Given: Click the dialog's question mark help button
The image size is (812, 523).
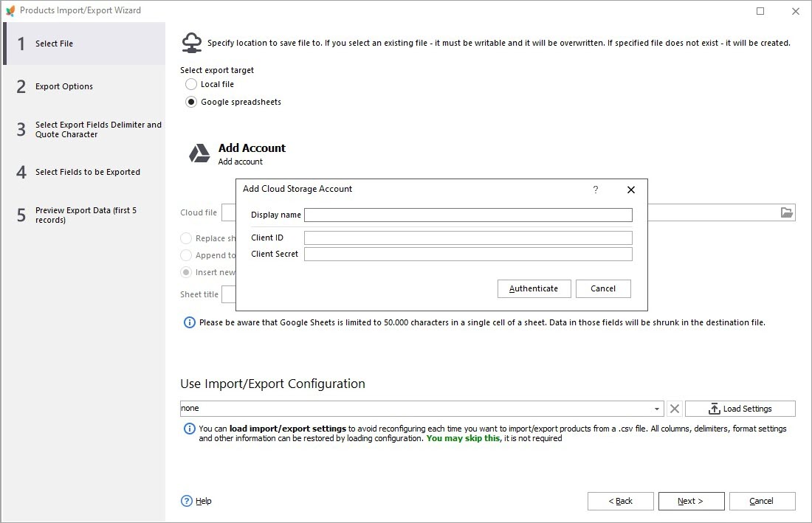Looking at the screenshot, I should click(596, 190).
